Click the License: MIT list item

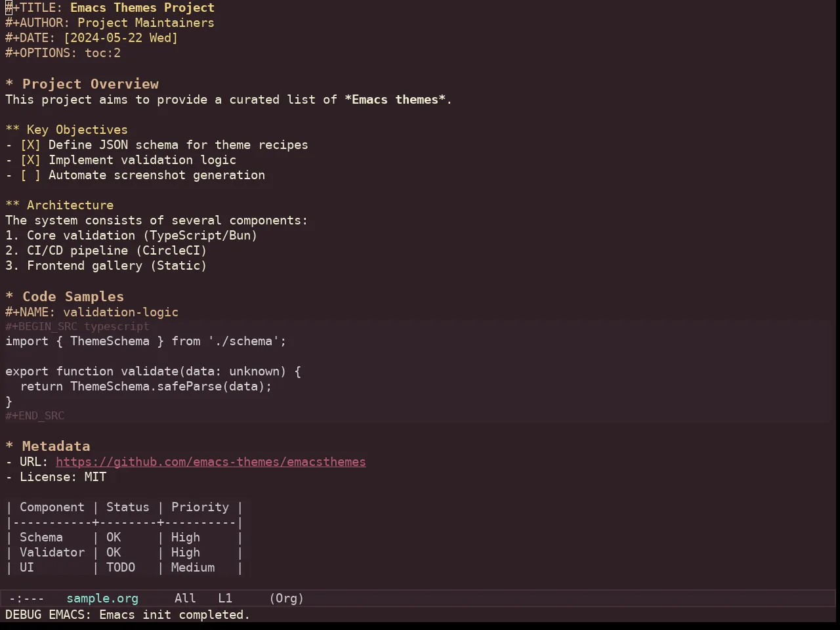(x=56, y=477)
